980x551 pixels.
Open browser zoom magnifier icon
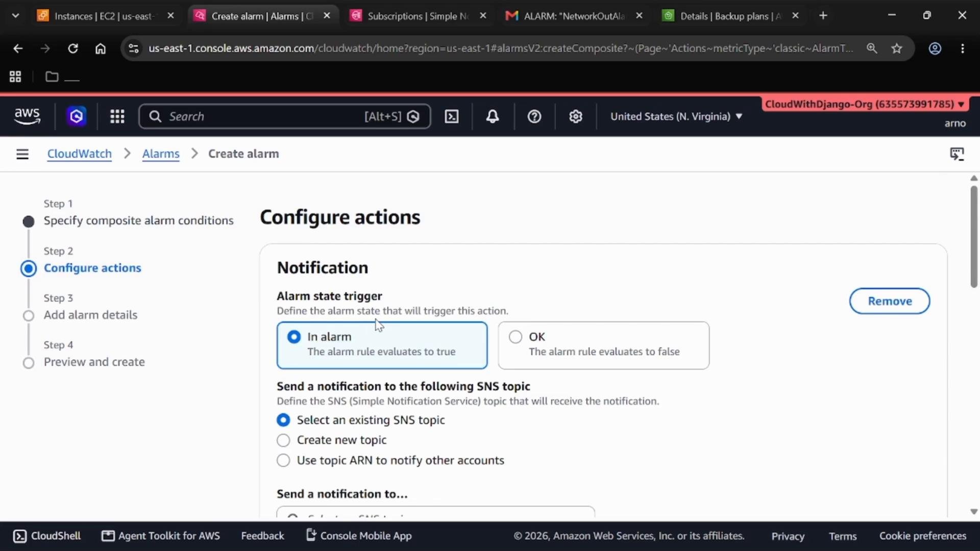[x=872, y=48]
